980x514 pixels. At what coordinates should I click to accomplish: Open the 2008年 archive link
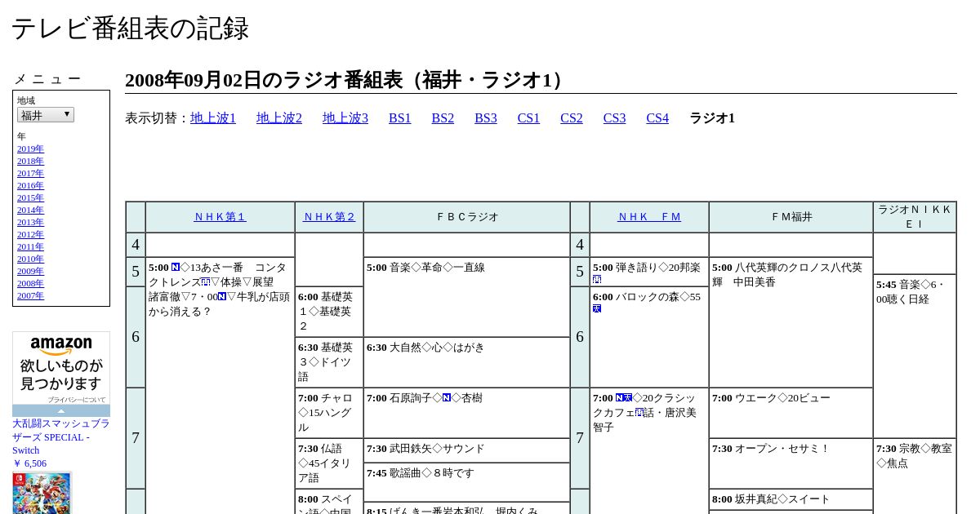point(30,284)
